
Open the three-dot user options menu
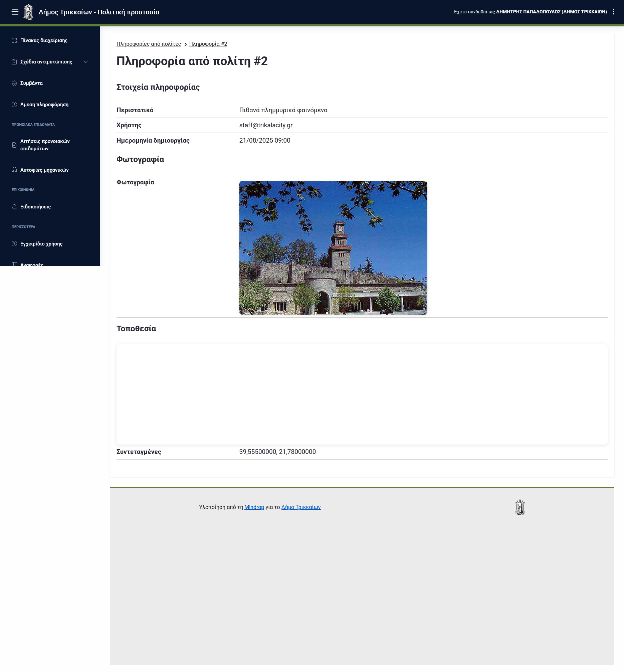coord(613,12)
